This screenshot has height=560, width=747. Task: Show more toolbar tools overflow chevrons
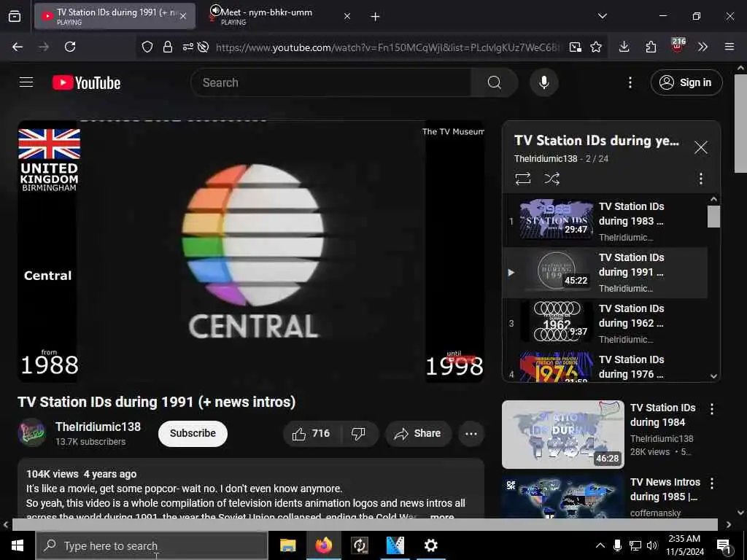(703, 47)
